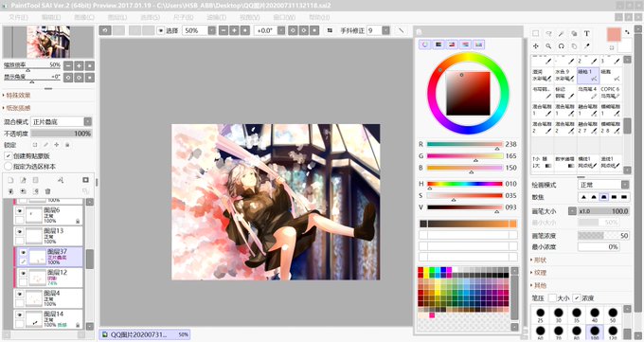The image size is (644, 342).
Task: Click the navigator preview thumbnail
Action: tap(48, 42)
